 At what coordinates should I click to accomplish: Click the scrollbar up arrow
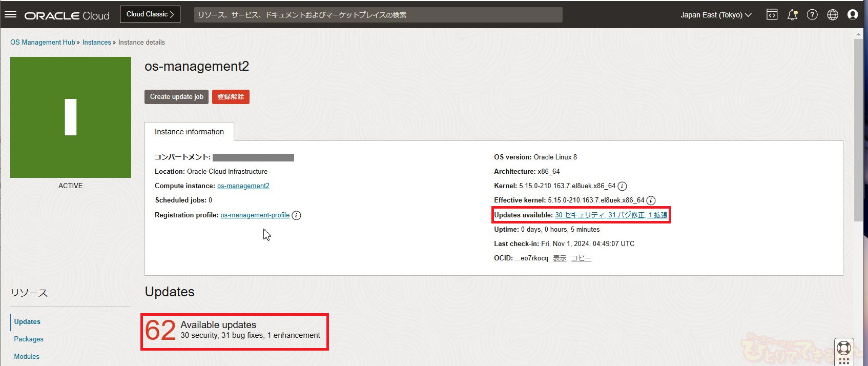(x=859, y=34)
